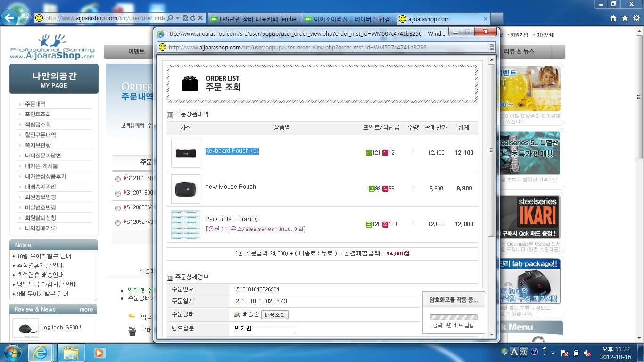644x362 pixels.
Task: Click the IME A input mode icon
Action: coord(514,352)
